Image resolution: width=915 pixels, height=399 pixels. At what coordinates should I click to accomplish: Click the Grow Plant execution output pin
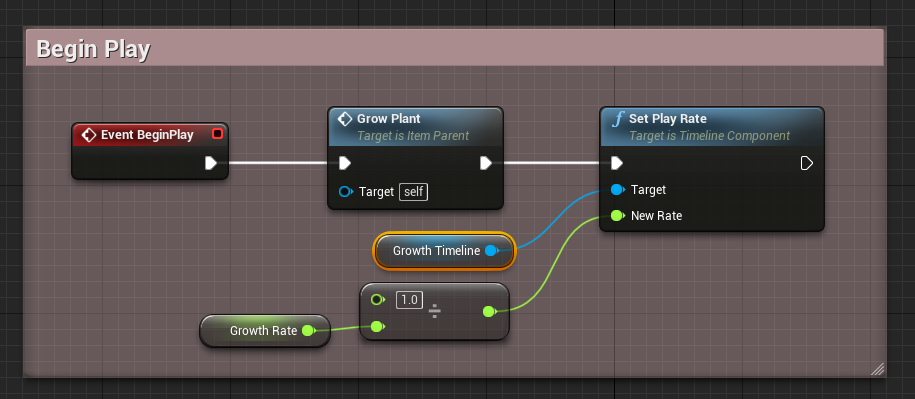(486, 163)
